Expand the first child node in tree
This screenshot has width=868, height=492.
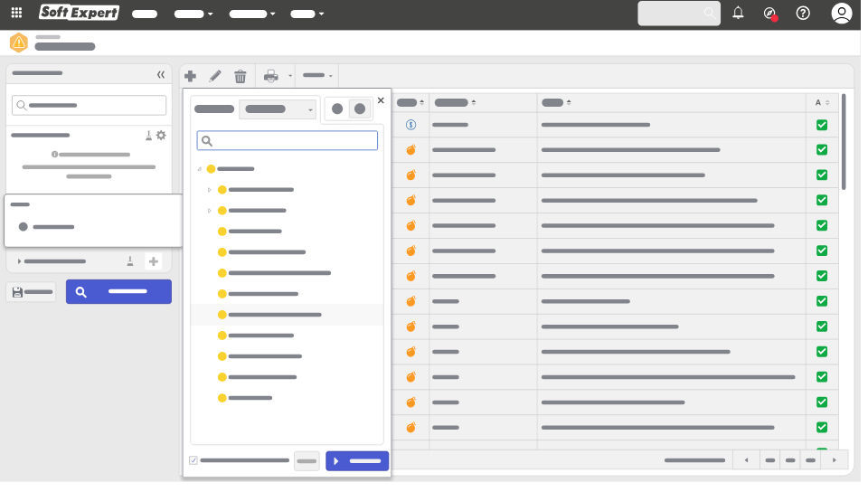[x=210, y=190]
